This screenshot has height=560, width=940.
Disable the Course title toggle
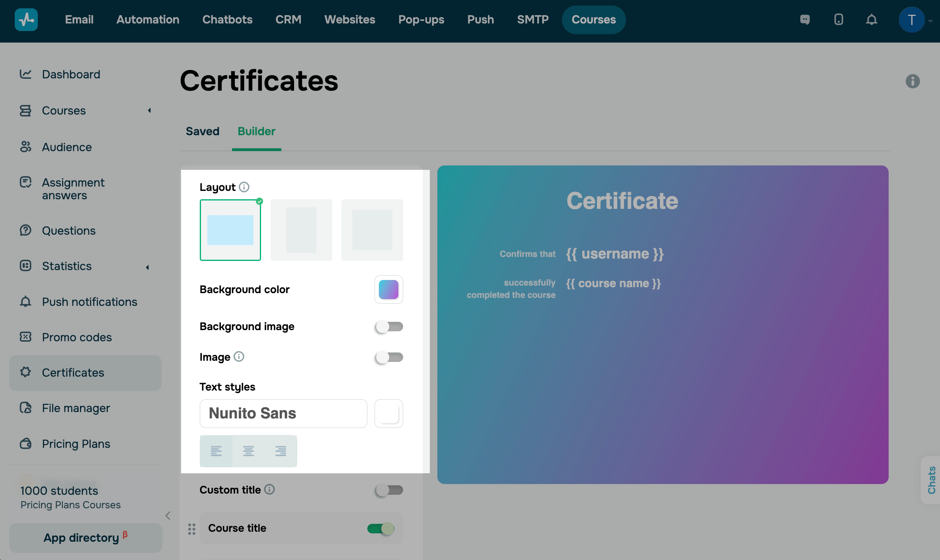point(381,528)
